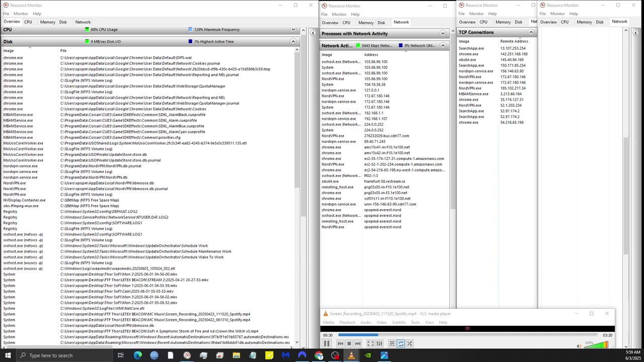This screenshot has height=362, width=644.
Task: Open Sticky Notes taskbar icon
Action: 269,355
